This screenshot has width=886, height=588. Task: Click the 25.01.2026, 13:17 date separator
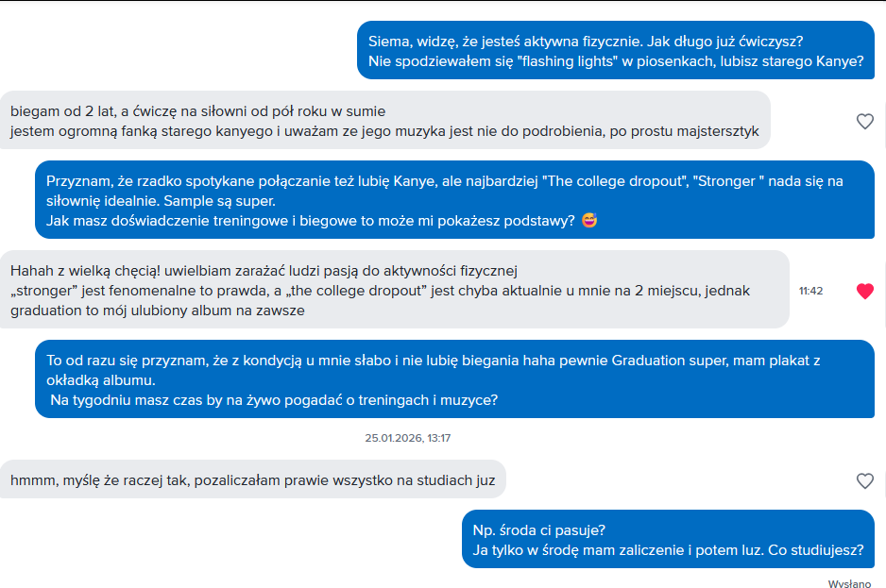pos(408,438)
